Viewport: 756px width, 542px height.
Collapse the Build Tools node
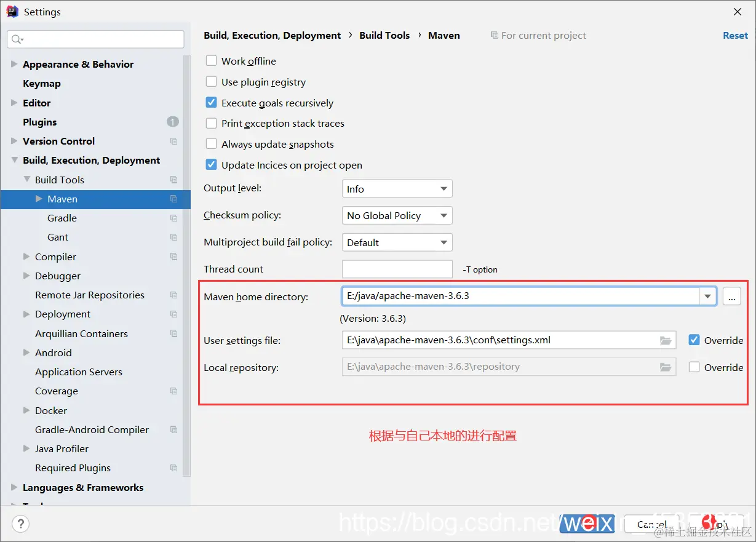pyautogui.click(x=26, y=180)
